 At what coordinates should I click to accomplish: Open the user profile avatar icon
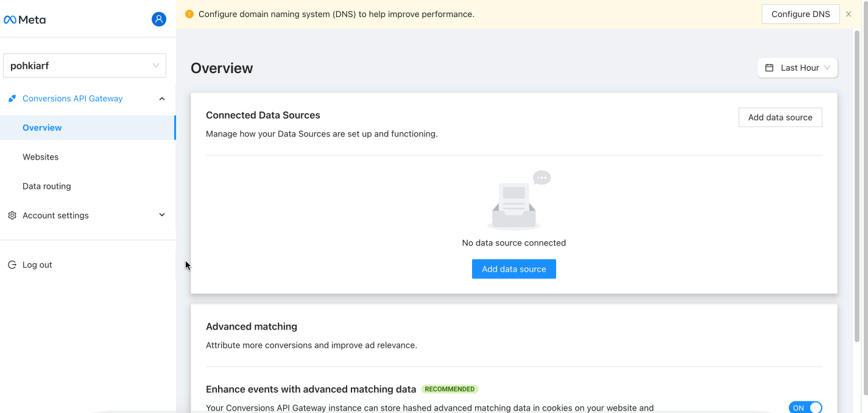coord(158,19)
